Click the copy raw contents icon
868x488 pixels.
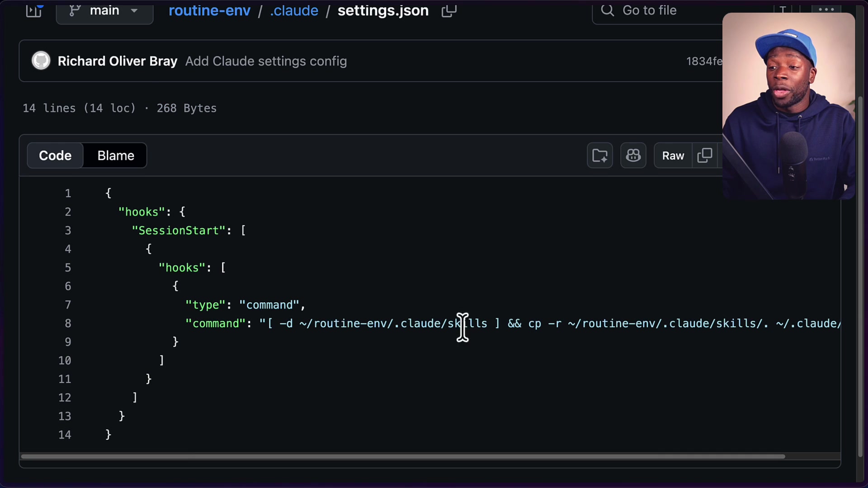(705, 155)
